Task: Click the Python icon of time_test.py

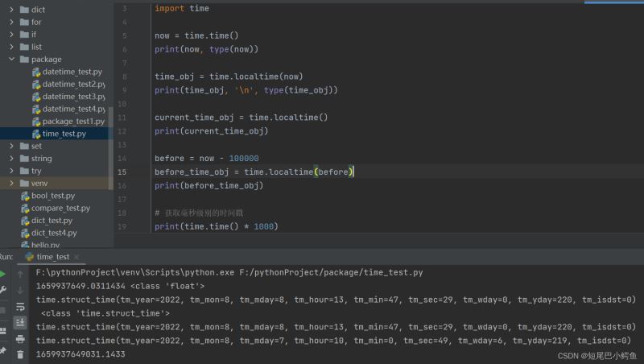Action: [x=36, y=134]
